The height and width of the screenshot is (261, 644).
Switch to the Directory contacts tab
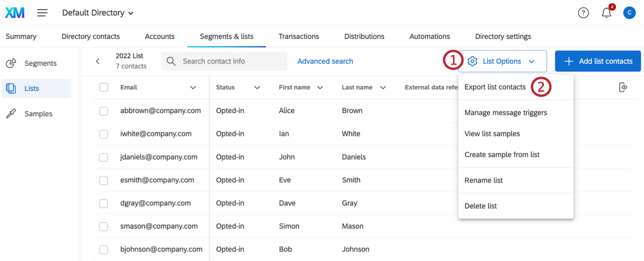point(91,36)
